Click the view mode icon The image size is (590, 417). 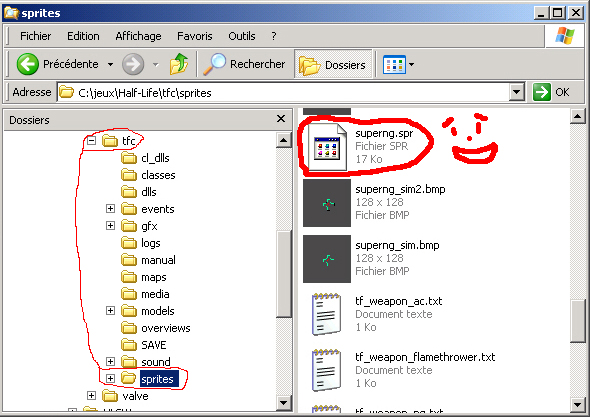pos(394,64)
